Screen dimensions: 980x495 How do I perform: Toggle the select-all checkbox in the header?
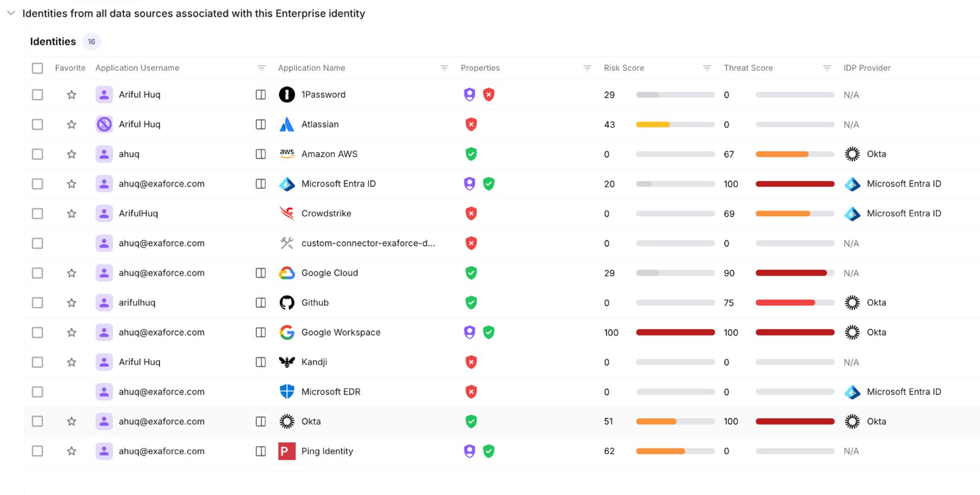(37, 68)
